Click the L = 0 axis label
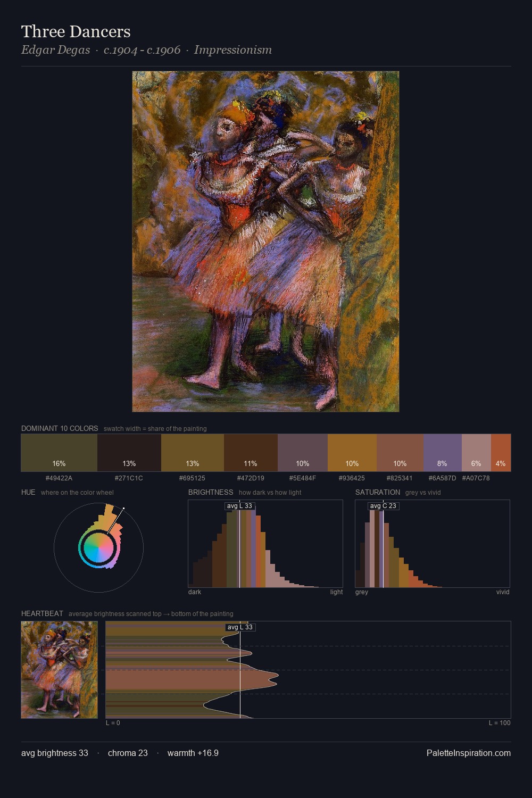 coord(113,723)
